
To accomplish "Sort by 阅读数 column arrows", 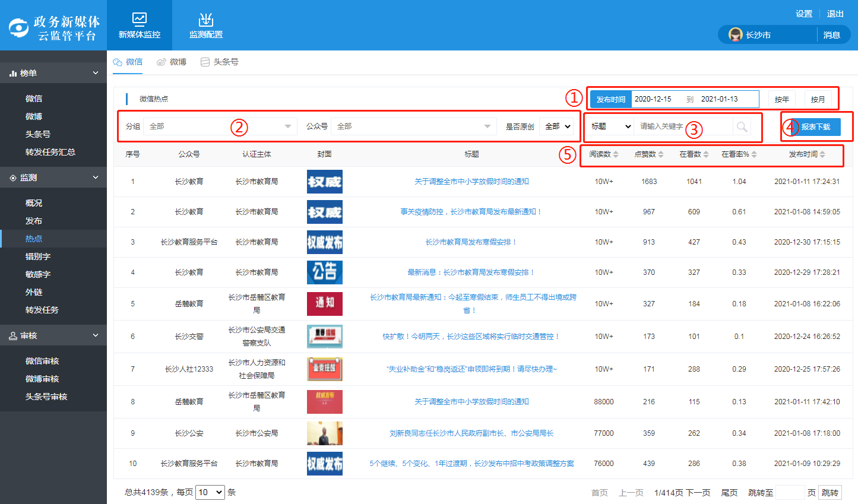I will click(616, 154).
